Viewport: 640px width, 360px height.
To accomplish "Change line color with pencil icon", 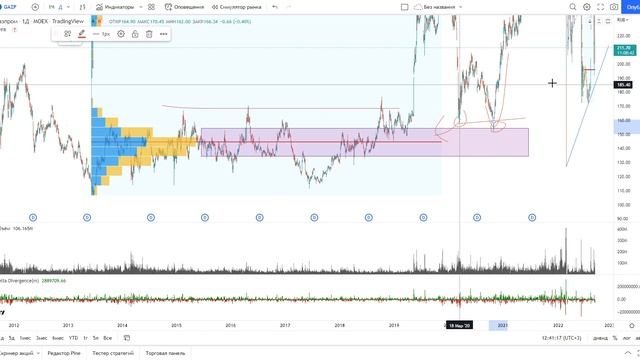I will [x=82, y=34].
